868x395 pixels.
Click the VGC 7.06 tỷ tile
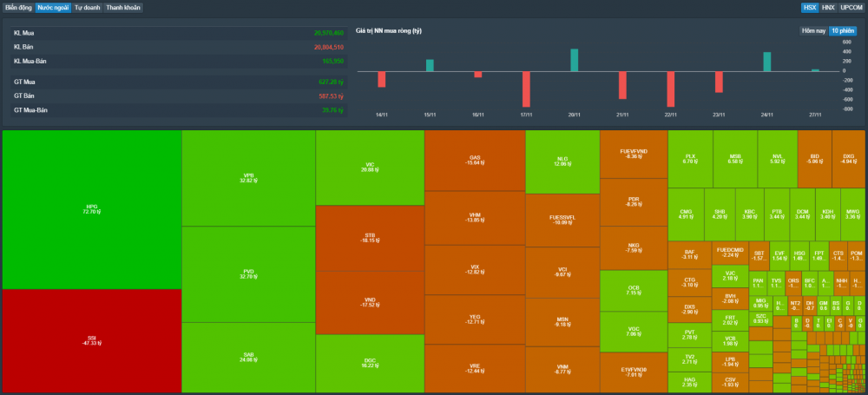pyautogui.click(x=634, y=332)
